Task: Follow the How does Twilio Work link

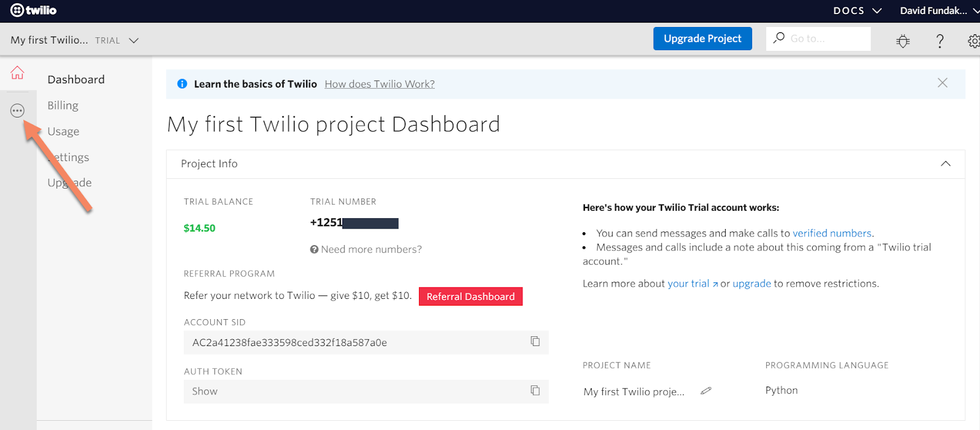Action: 380,84
